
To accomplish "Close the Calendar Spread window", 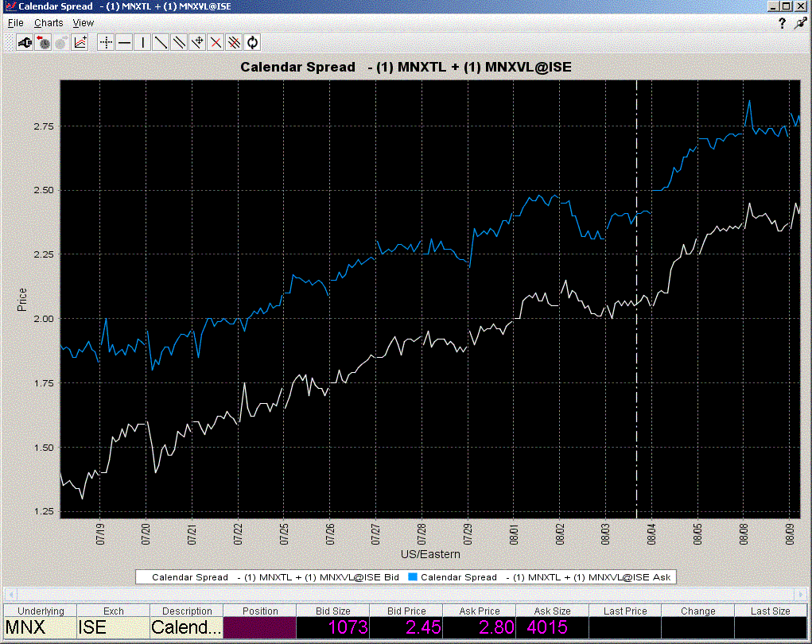I will pyautogui.click(x=800, y=6).
